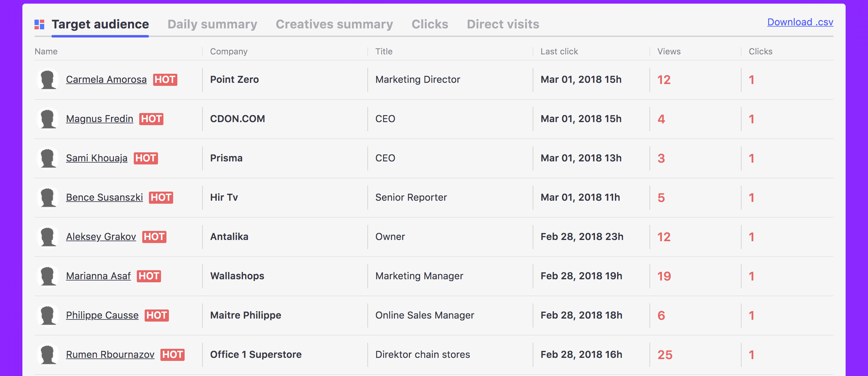This screenshot has height=376, width=868.
Task: Click the Clicks column header
Action: (761, 51)
